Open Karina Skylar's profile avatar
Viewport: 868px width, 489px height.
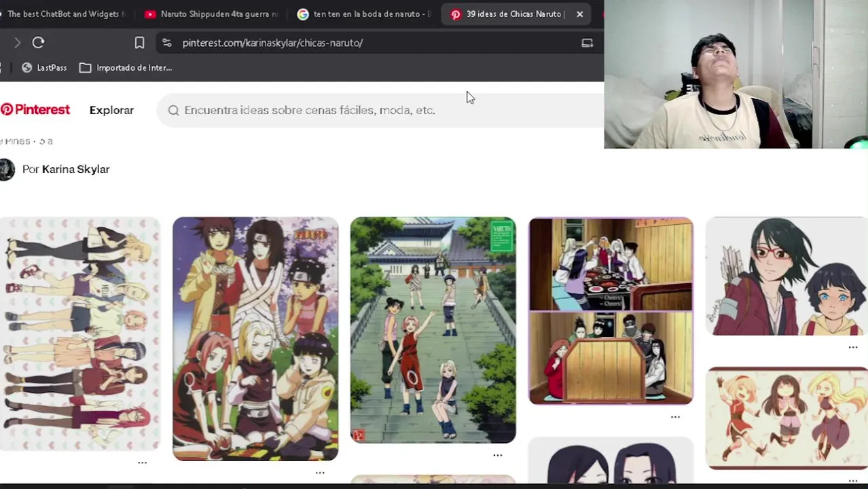[6, 169]
